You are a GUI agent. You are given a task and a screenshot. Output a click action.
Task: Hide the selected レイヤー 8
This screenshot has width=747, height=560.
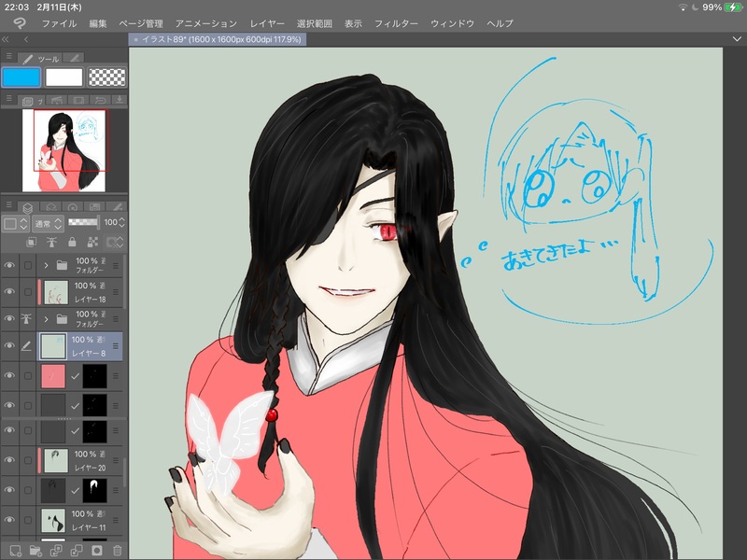(x=9, y=345)
